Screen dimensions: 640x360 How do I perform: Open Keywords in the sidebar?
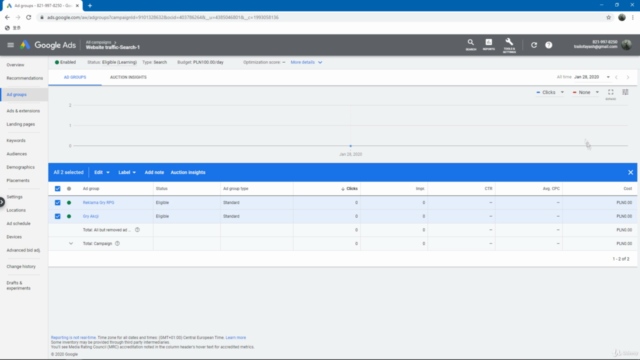[x=16, y=140]
